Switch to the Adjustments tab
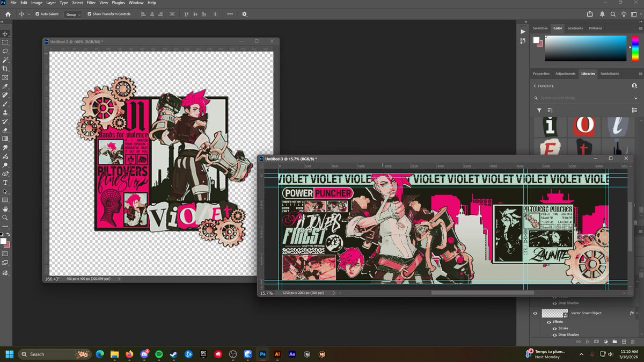Viewport: 644px width, 362px height. (566, 74)
